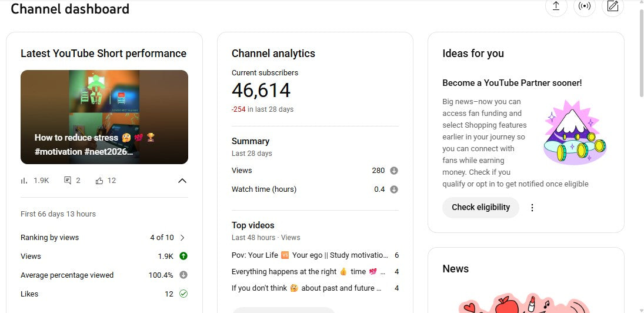The width and height of the screenshot is (644, 313).
Task: Open 'If you don't think about past' video
Action: [307, 288]
